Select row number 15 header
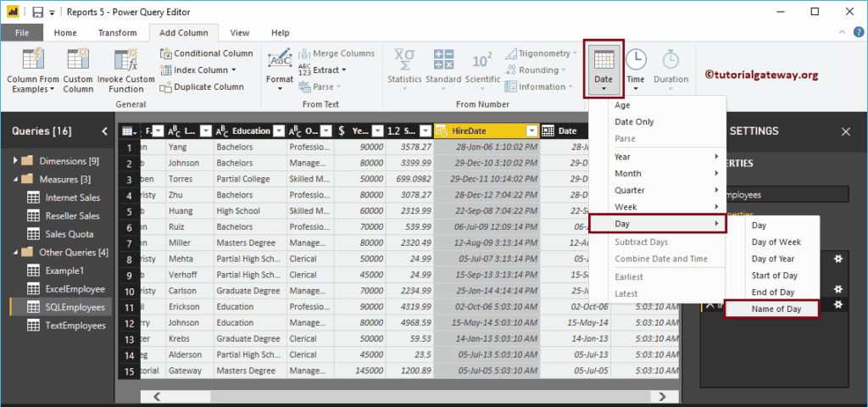This screenshot has width=868, height=407. pos(129,371)
